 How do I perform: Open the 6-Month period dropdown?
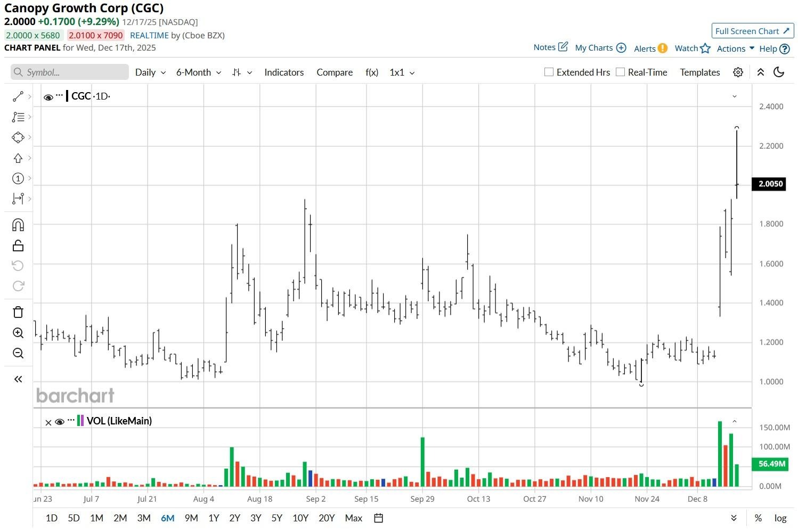[x=199, y=72]
